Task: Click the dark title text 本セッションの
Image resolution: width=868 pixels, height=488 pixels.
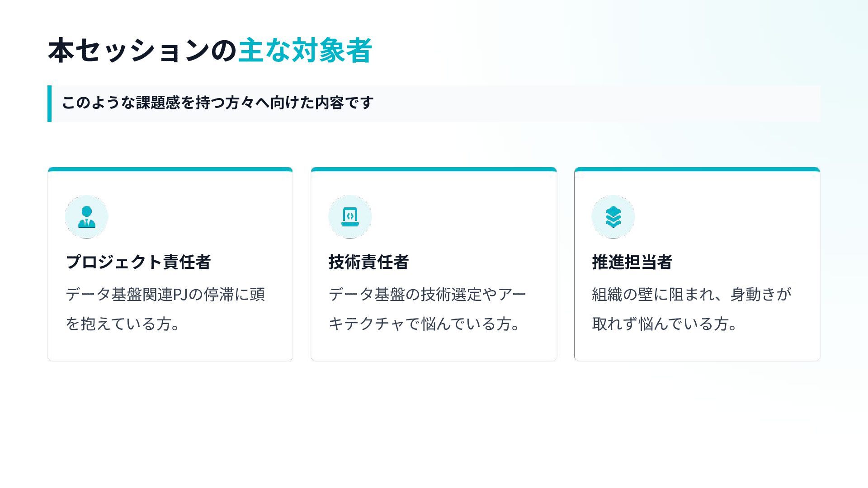Action: point(142,51)
